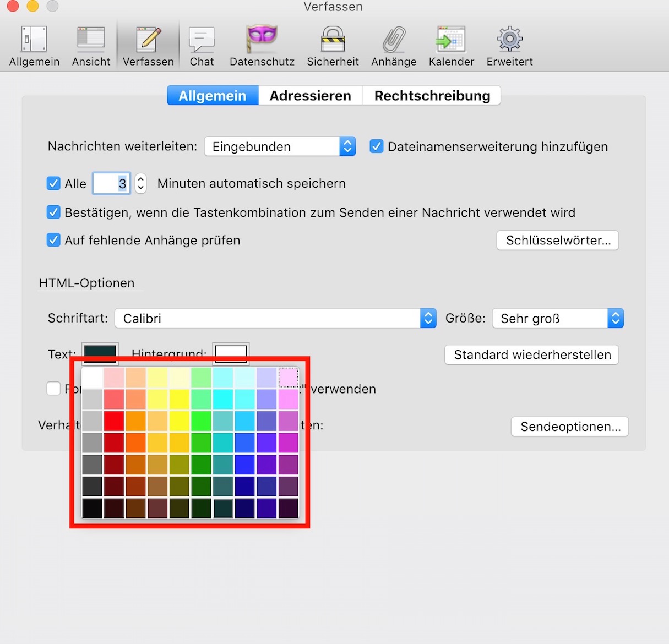Open the Erweitert gear pane
Image resolution: width=669 pixels, height=644 pixels.
(x=510, y=46)
